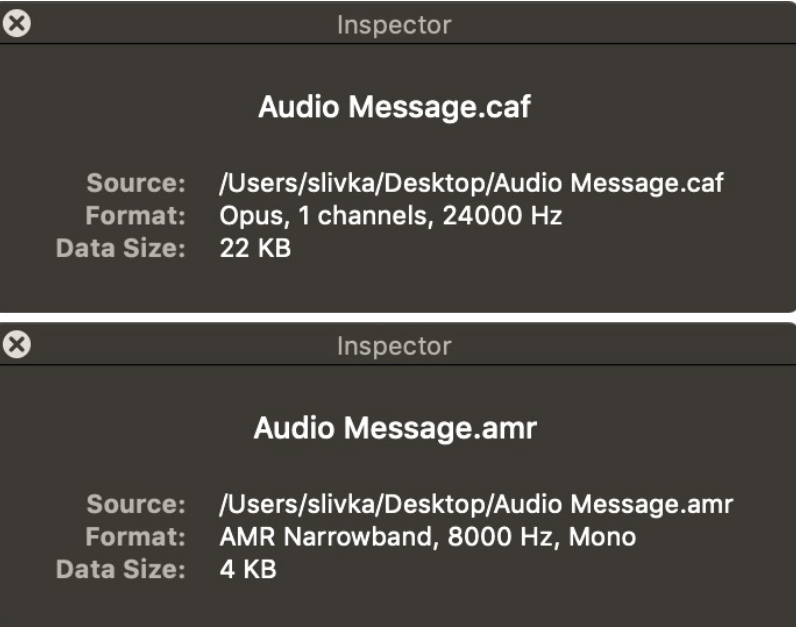Close the Audio Message.caf Inspector window
The width and height of the screenshot is (796, 627).
coord(16,24)
